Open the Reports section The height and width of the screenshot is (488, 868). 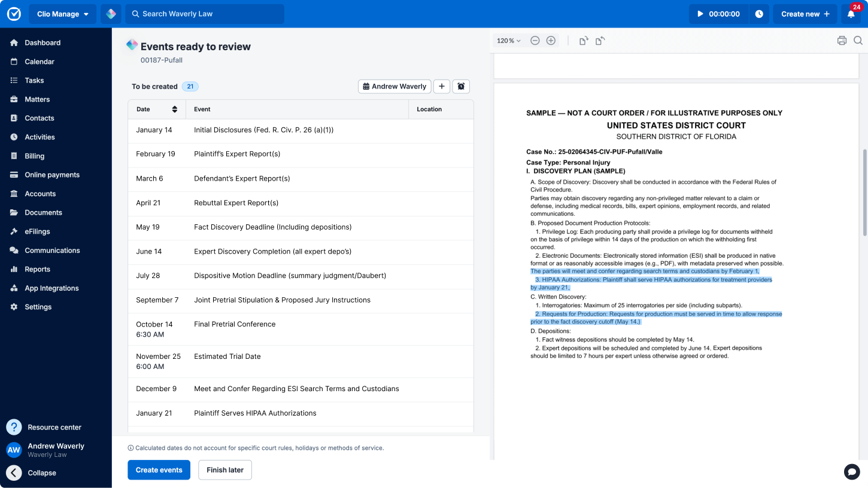(x=37, y=269)
